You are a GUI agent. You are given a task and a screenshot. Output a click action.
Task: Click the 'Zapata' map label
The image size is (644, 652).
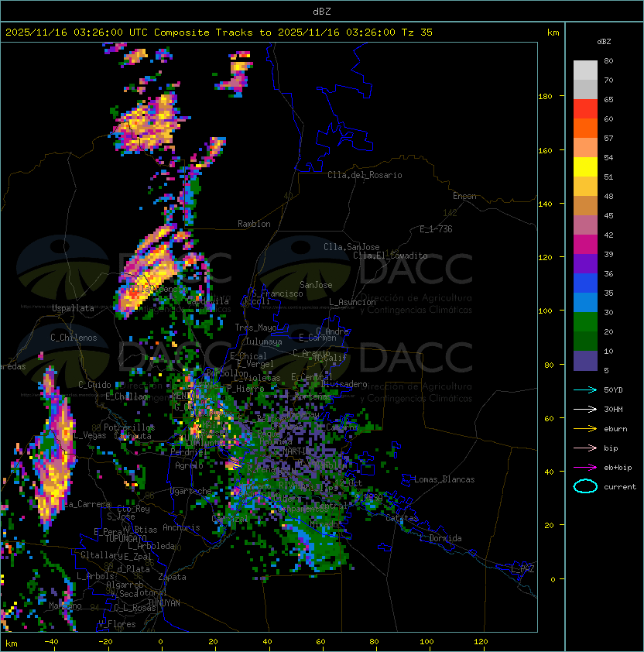172,577
